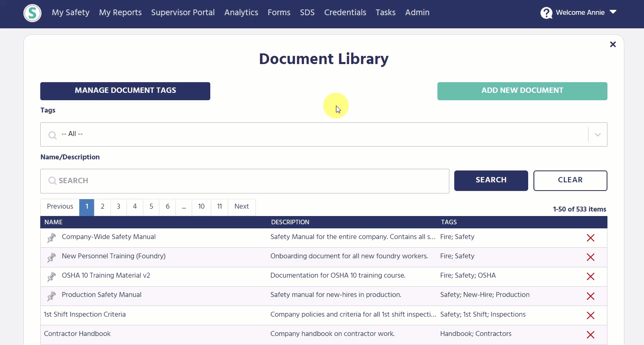Close the Document Library panel
Image resolution: width=644 pixels, height=345 pixels.
613,44
